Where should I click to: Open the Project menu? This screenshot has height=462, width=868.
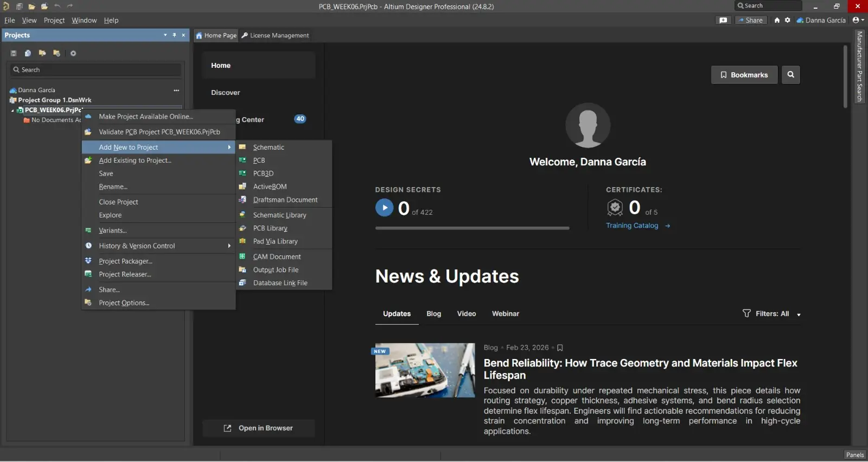(54, 20)
